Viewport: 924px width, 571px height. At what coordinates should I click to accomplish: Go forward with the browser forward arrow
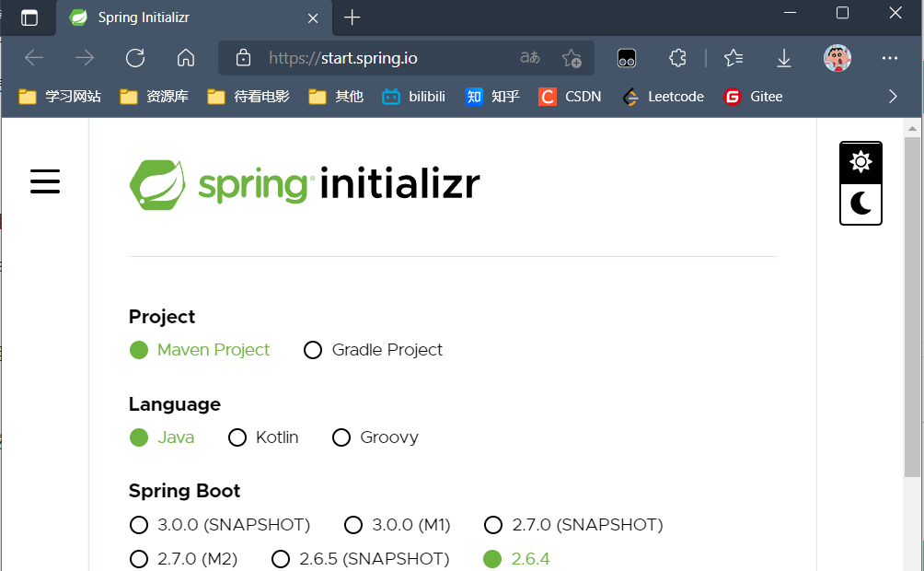click(x=85, y=58)
